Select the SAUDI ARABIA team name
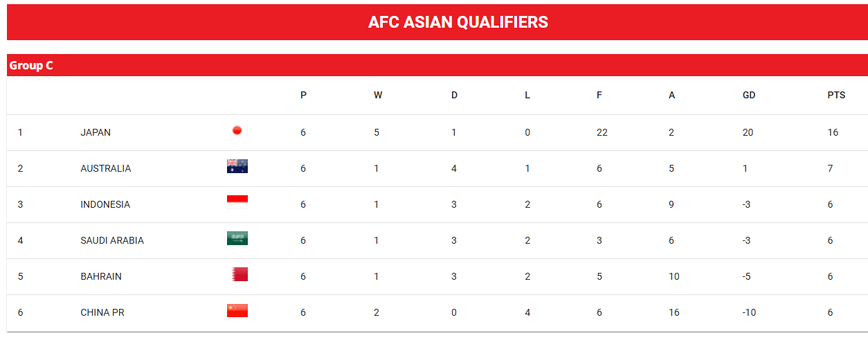 112,240
